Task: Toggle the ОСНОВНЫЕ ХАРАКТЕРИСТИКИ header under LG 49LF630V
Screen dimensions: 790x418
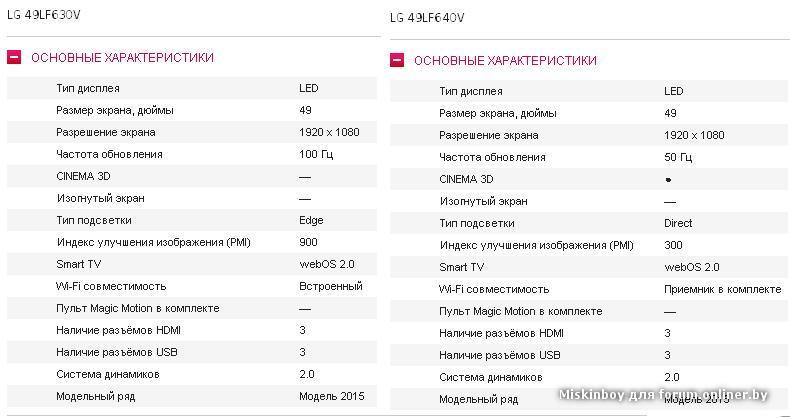Action: [x=122, y=58]
